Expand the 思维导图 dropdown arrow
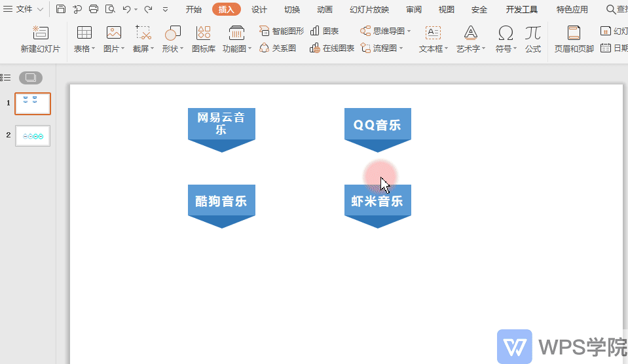 [x=409, y=31]
